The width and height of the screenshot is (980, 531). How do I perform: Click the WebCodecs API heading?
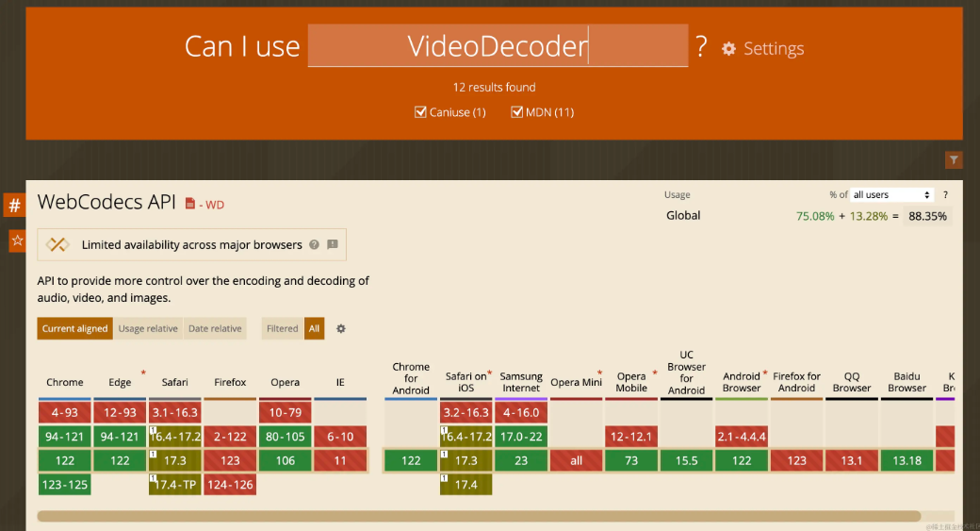(x=106, y=202)
